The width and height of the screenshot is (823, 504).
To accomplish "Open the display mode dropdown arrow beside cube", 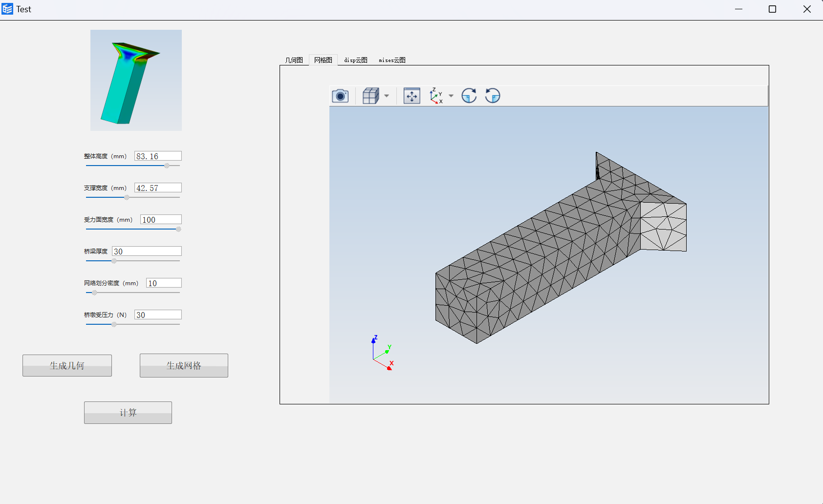I will (x=387, y=96).
